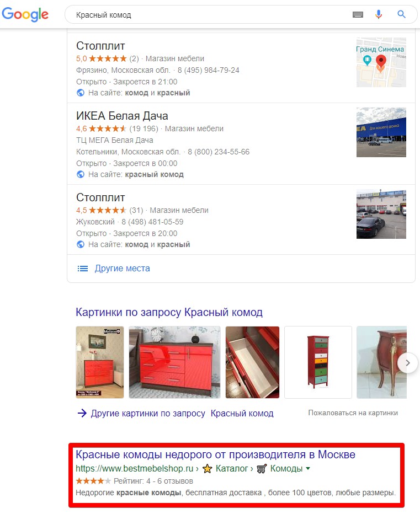420x514 pixels.
Task: Show more images with carousel next arrow
Action: pyautogui.click(x=408, y=363)
